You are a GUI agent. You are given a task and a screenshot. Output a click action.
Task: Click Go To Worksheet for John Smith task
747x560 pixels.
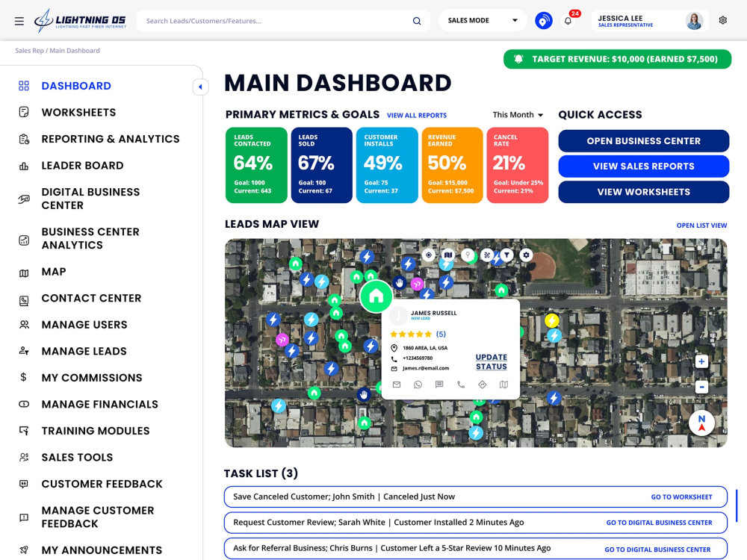(682, 497)
